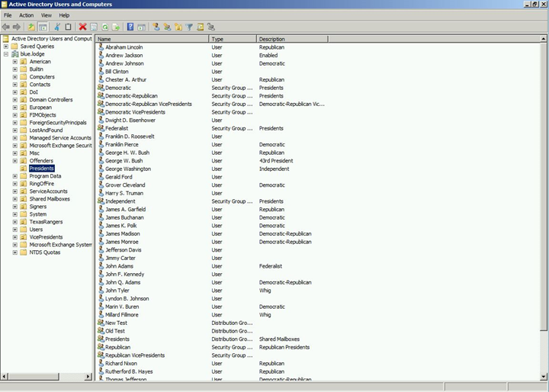Click the group icon next to Republican VicePresidents
The width and height of the screenshot is (549, 392).
pos(101,355)
